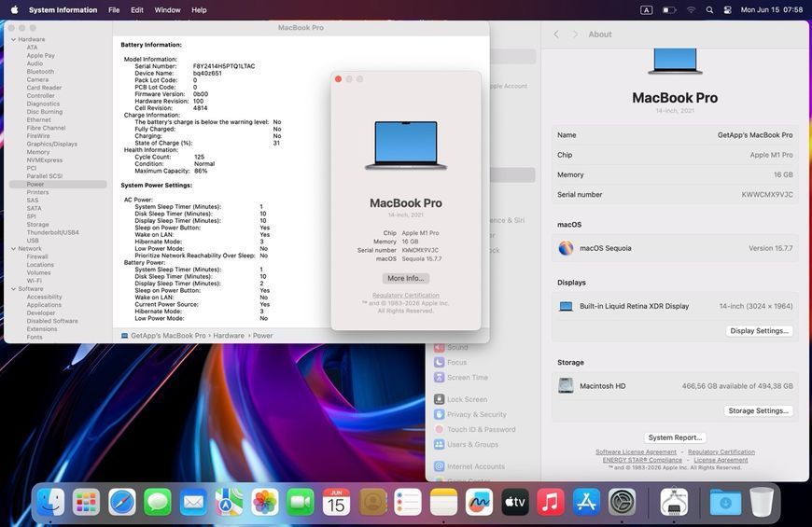Viewport: 812px width, 527px height.
Task: Open Photos app in the Dock
Action: 265,502
